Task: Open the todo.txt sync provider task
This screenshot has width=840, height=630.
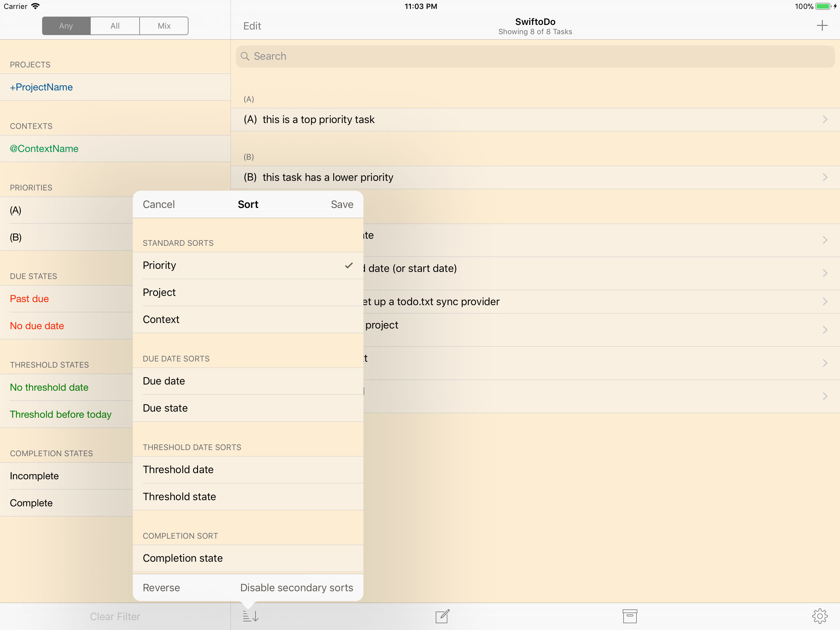Action: pos(601,302)
